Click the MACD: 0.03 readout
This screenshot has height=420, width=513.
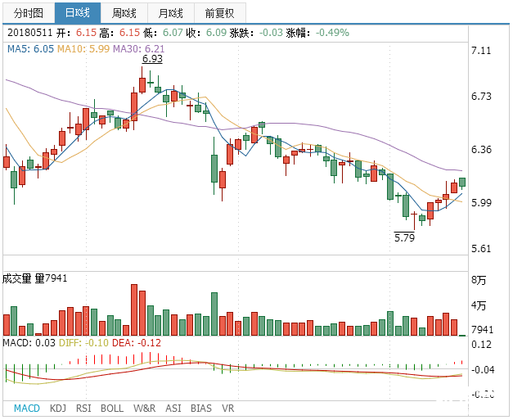(29, 343)
